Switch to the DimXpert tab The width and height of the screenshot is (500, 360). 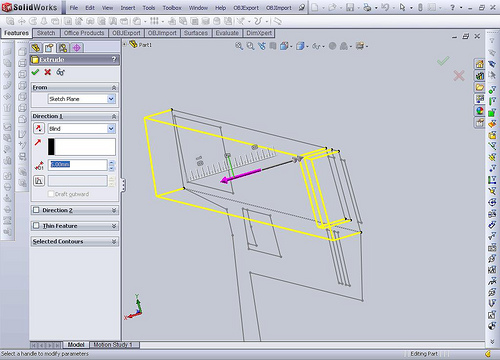click(x=259, y=33)
